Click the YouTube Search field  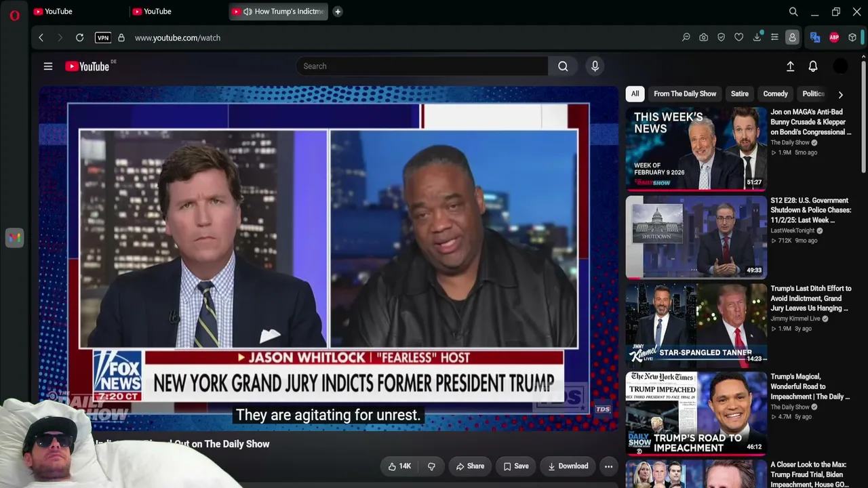[422, 66]
